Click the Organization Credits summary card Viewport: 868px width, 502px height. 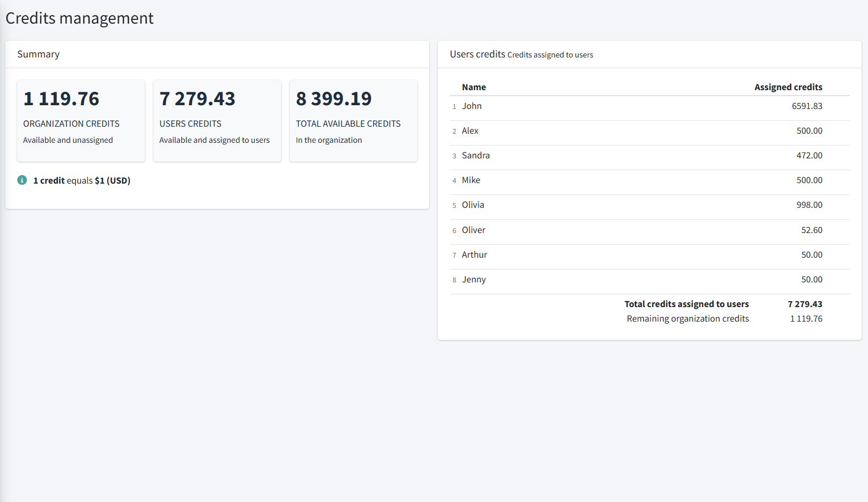[x=81, y=120]
